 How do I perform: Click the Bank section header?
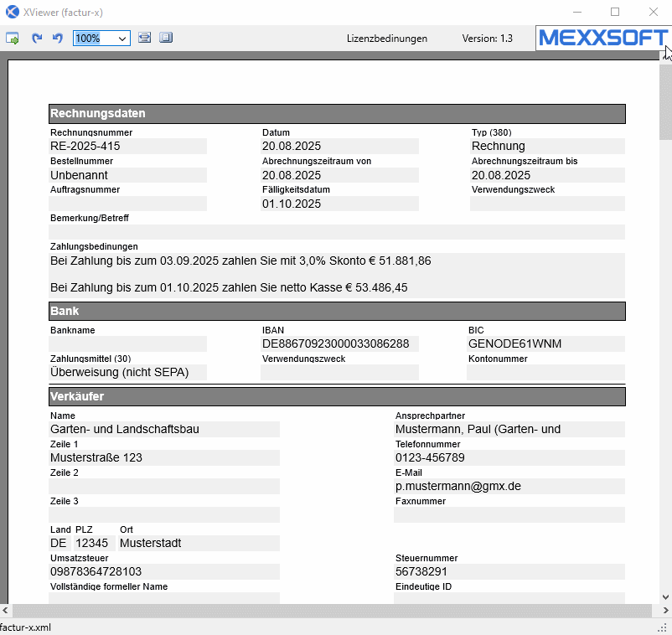337,311
